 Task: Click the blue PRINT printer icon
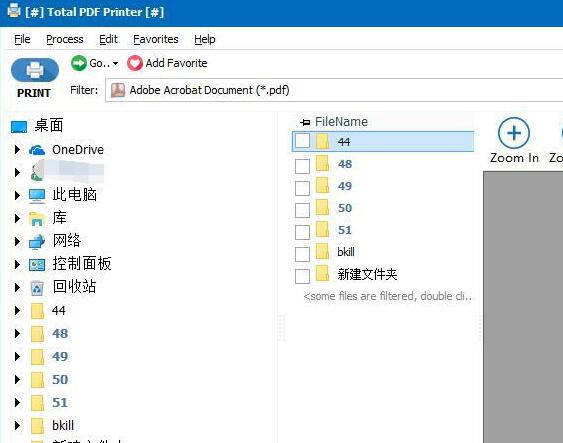pyautogui.click(x=35, y=70)
